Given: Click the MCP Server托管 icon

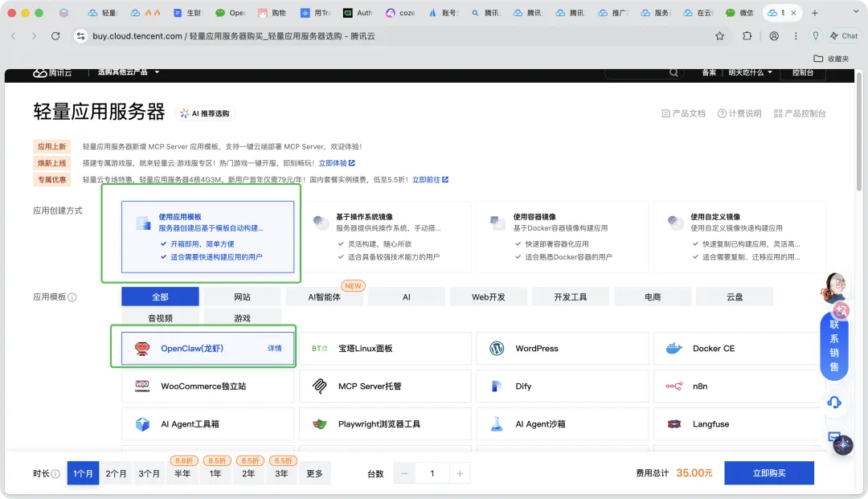Looking at the screenshot, I should point(319,387).
